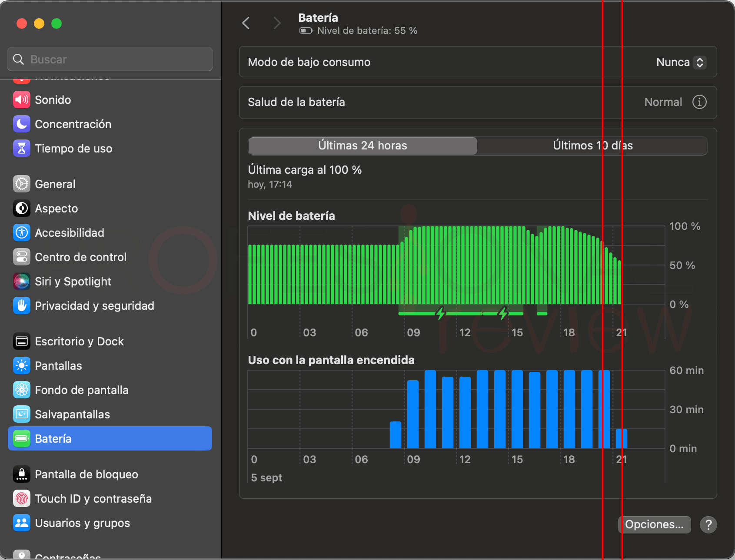Click the Accesibilidad icon in sidebar
The width and height of the screenshot is (735, 560).
(x=22, y=233)
